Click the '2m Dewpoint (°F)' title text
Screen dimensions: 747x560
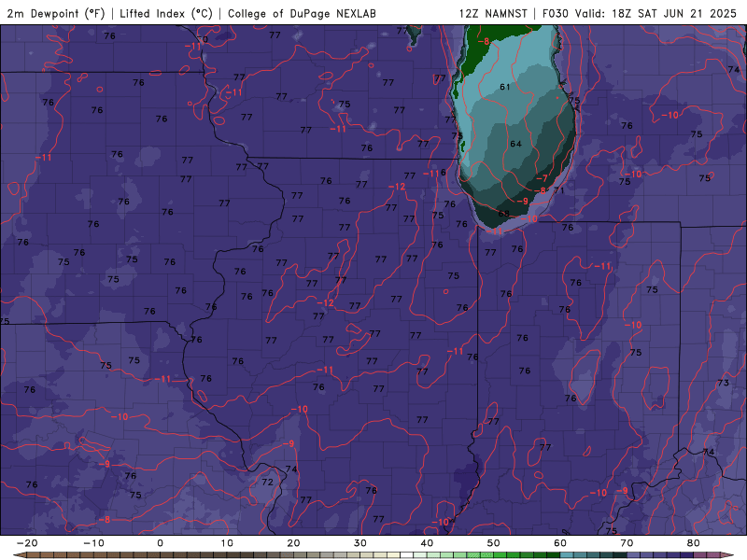[55, 13]
